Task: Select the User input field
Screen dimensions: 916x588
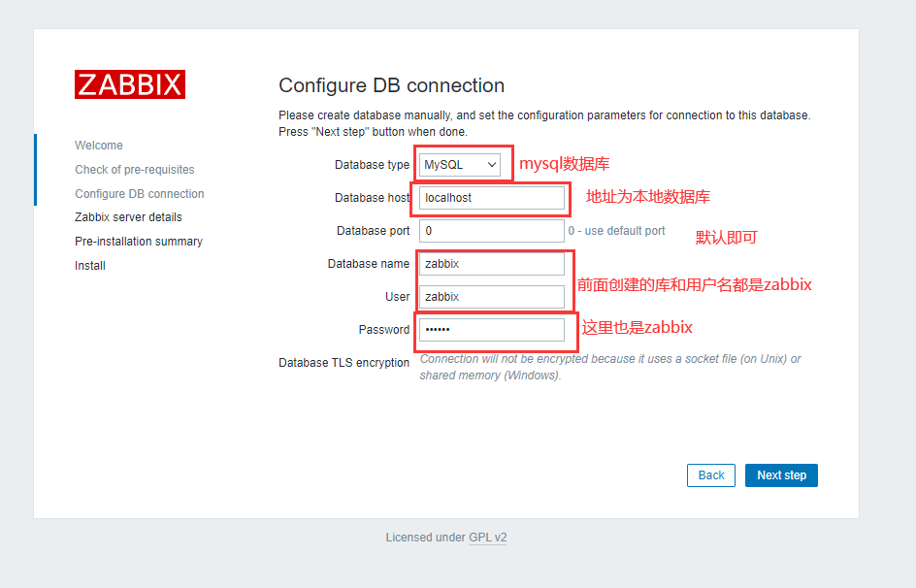Action: (x=492, y=297)
